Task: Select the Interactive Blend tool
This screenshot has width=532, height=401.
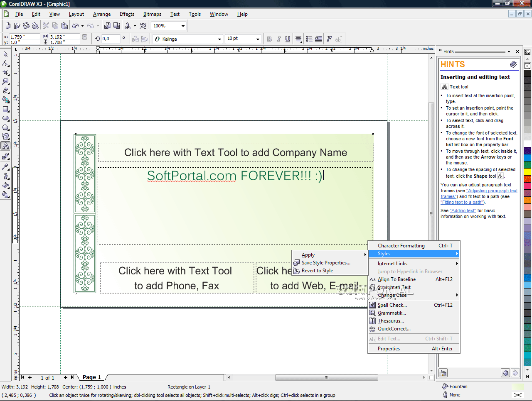Action: pos(5,156)
